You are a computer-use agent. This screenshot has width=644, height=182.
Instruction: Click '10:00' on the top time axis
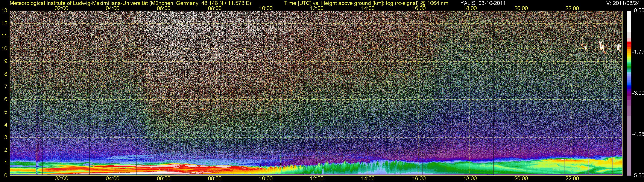[266, 8]
